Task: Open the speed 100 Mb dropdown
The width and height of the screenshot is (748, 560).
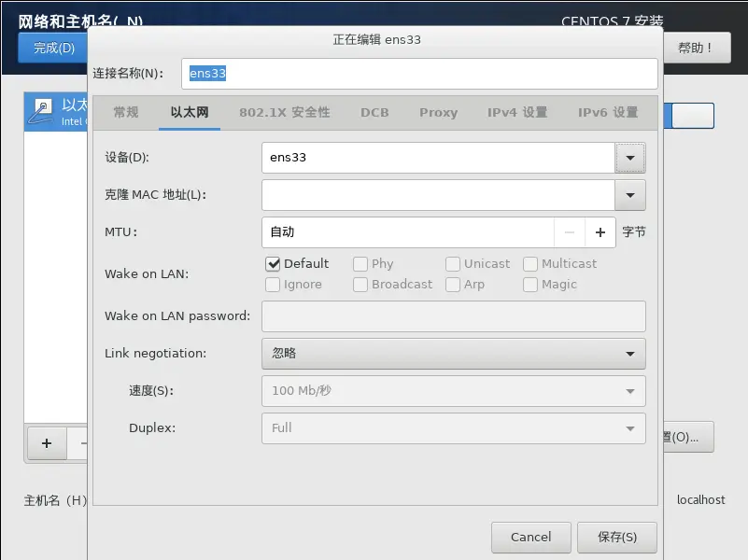Action: 454,391
